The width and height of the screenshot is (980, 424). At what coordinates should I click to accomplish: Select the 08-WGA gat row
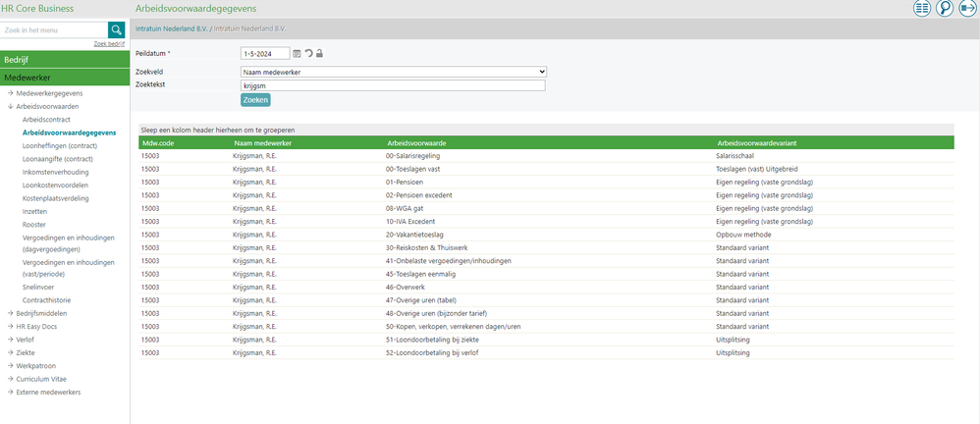[546, 209]
